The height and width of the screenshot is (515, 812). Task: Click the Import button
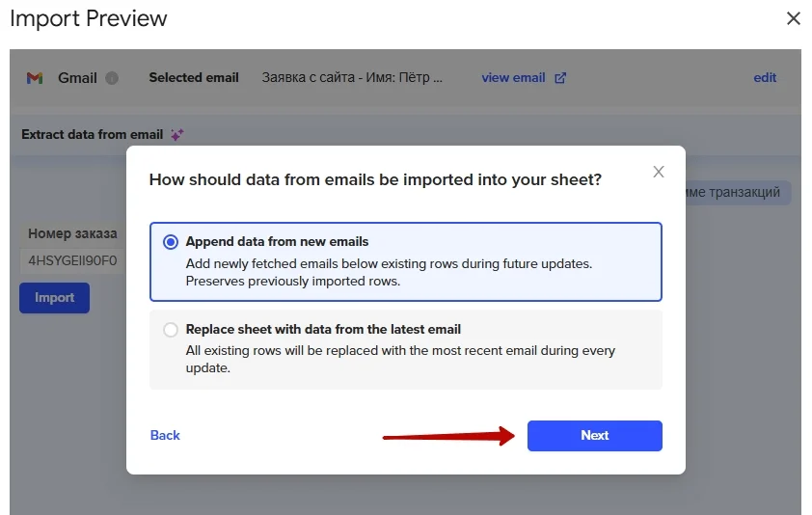tap(54, 298)
